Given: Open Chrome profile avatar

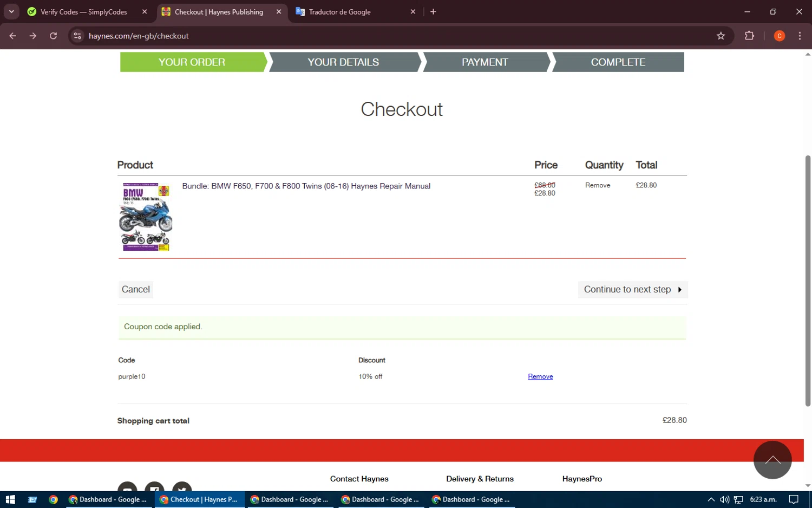Looking at the screenshot, I should pyautogui.click(x=780, y=36).
